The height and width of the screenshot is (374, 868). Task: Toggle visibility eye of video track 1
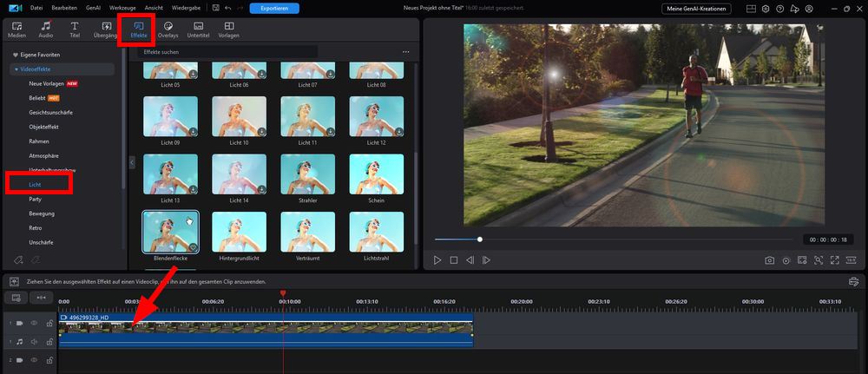pyautogui.click(x=35, y=323)
